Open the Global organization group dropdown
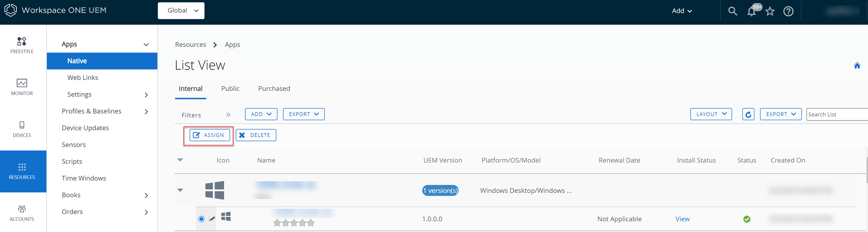 coord(181,11)
